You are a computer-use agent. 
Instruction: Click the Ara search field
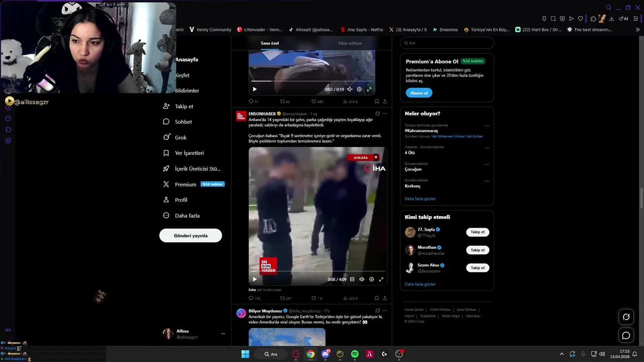point(447,43)
